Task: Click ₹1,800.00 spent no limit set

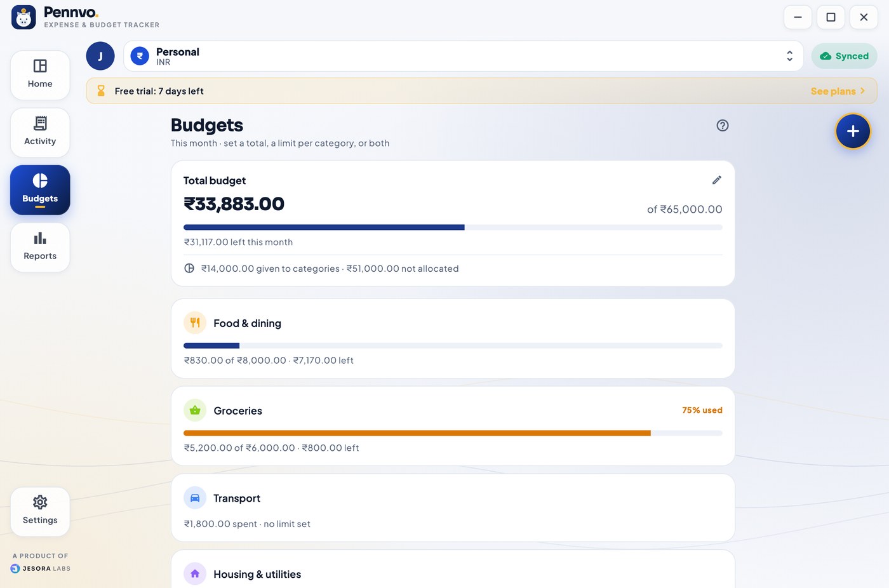Action: point(247,524)
